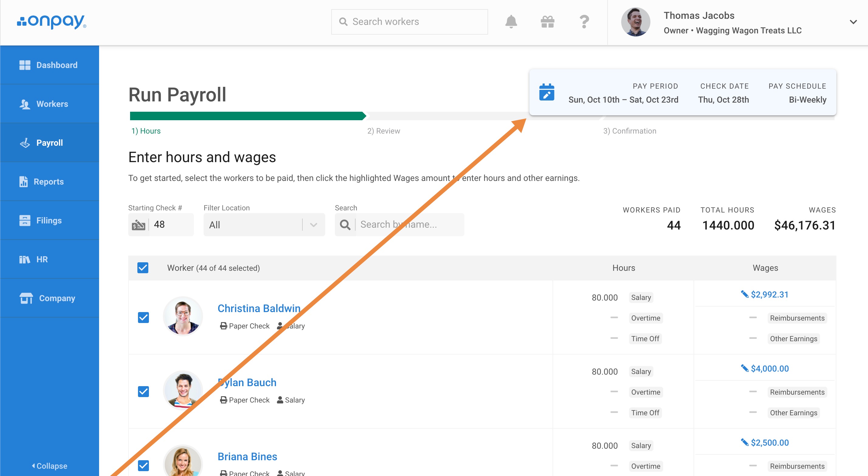Deselect Dylan Bauch's checkbox

(x=143, y=391)
